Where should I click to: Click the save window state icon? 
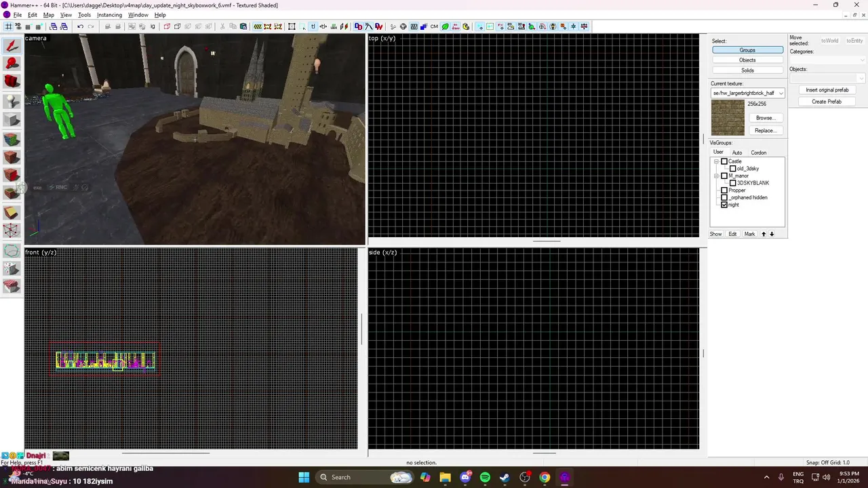click(64, 26)
